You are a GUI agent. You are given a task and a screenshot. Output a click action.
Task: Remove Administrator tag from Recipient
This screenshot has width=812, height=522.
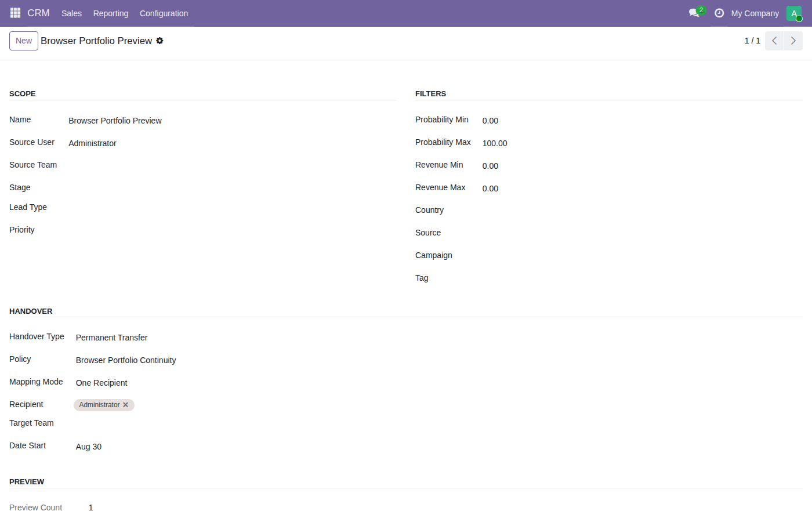(x=125, y=405)
